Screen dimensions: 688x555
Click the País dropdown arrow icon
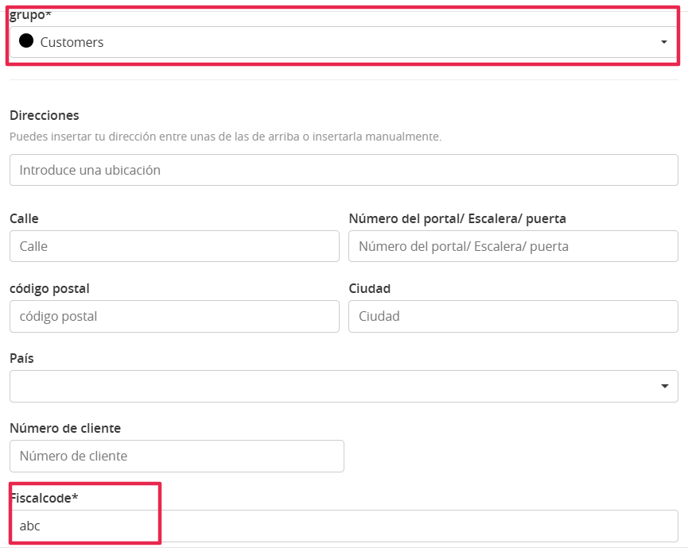665,386
